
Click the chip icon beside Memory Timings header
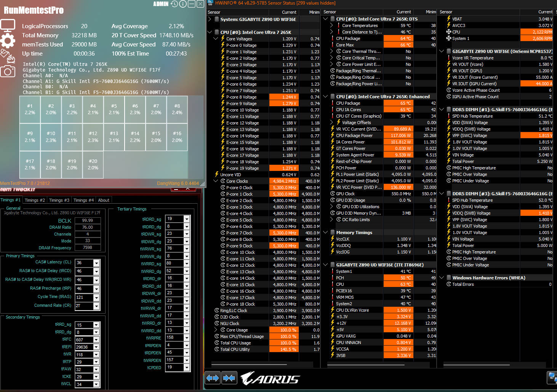(333, 233)
